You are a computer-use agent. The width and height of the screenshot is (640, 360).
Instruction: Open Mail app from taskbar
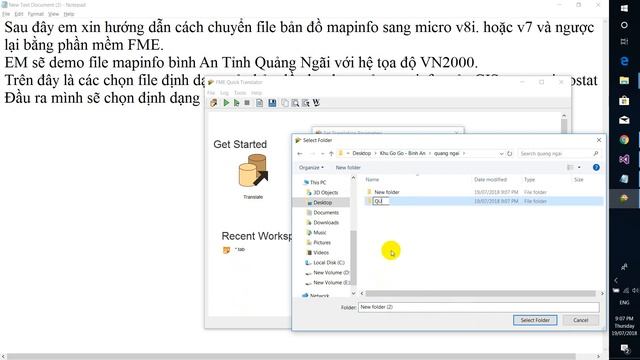coord(624,120)
